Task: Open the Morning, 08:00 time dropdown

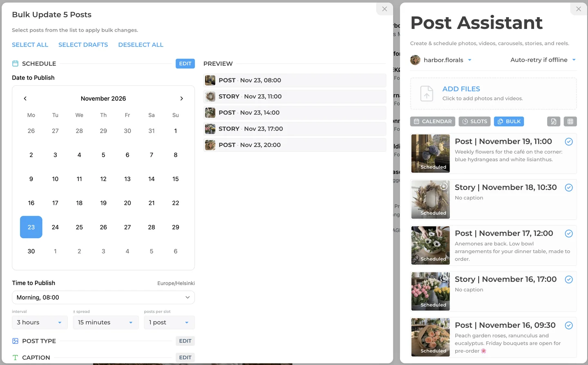Action: [103, 298]
